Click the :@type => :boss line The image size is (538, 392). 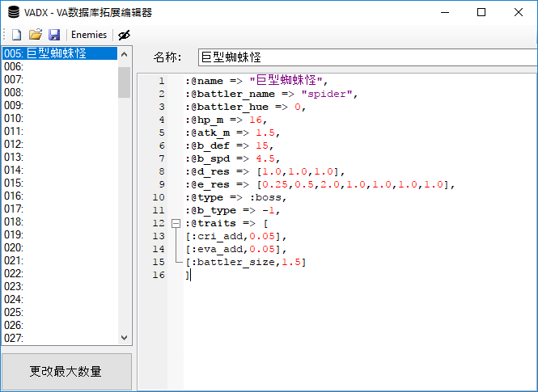point(235,198)
